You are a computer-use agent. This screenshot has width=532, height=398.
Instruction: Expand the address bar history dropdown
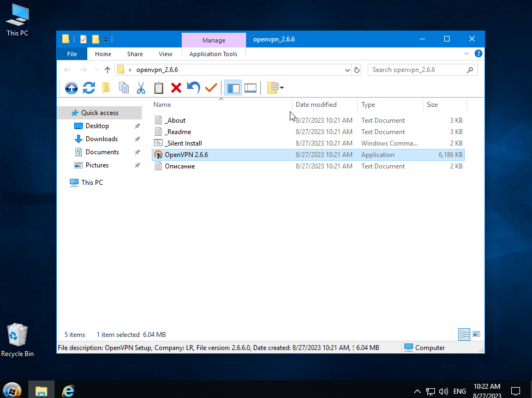(347, 70)
